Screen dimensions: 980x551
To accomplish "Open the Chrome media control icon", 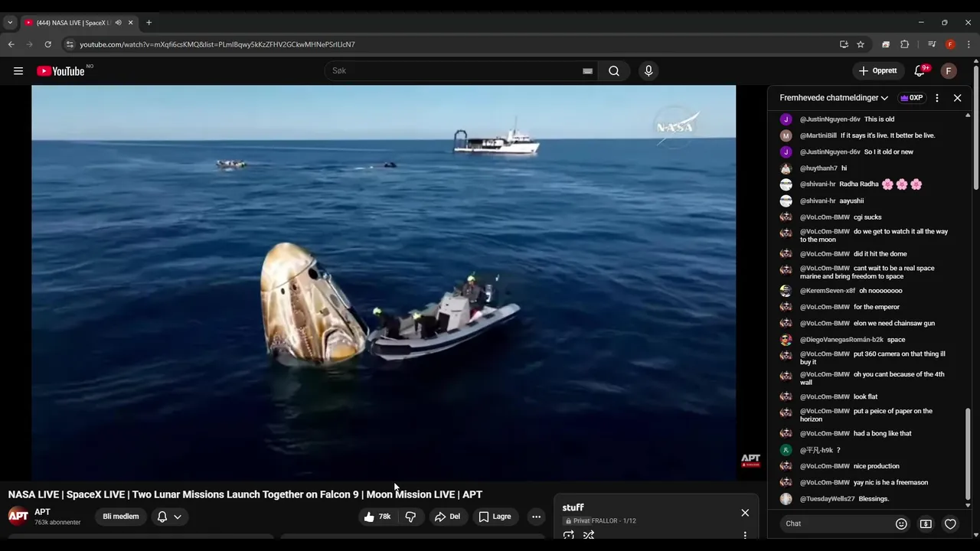I will pyautogui.click(x=932, y=44).
